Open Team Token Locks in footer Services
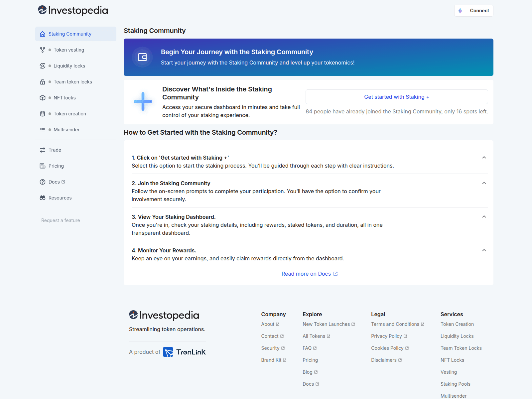 (461, 348)
